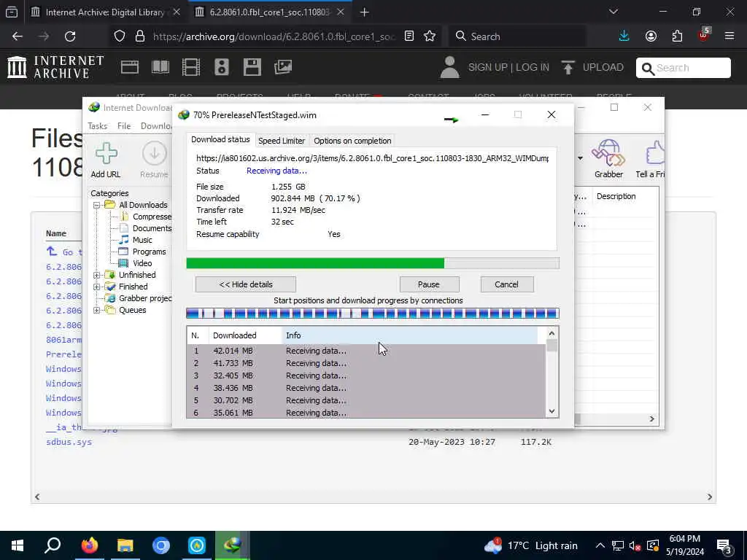
Task: Click the UPLOAD link on Internet Archive
Action: [x=603, y=68]
